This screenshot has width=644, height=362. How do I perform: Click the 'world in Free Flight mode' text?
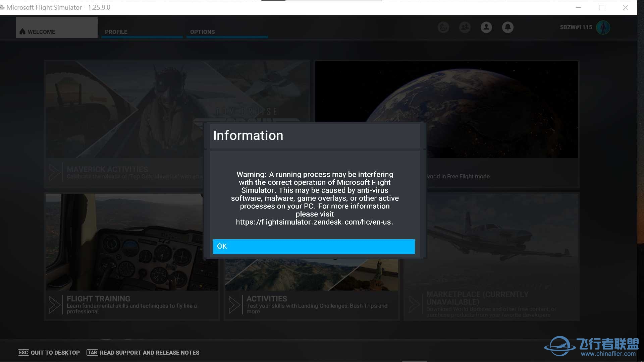[458, 177]
